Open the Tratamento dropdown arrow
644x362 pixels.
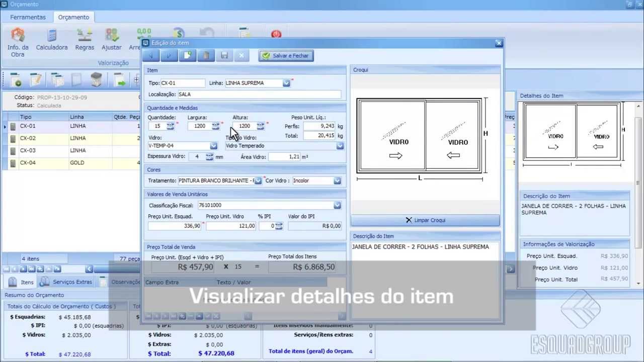tap(258, 180)
